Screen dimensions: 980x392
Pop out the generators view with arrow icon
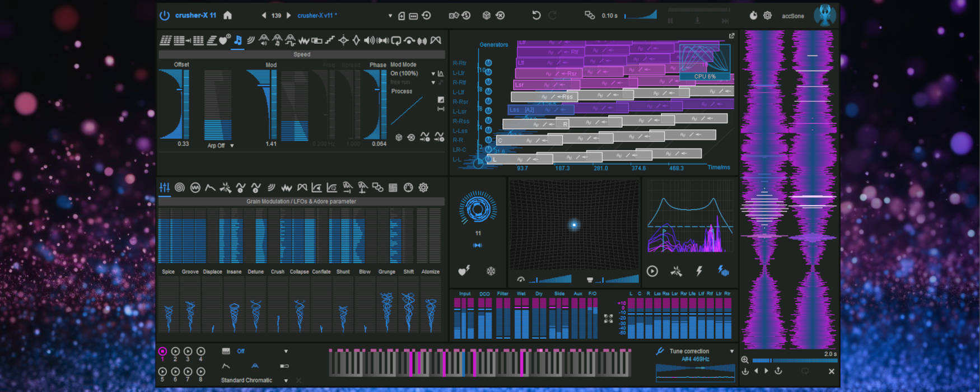click(x=731, y=36)
